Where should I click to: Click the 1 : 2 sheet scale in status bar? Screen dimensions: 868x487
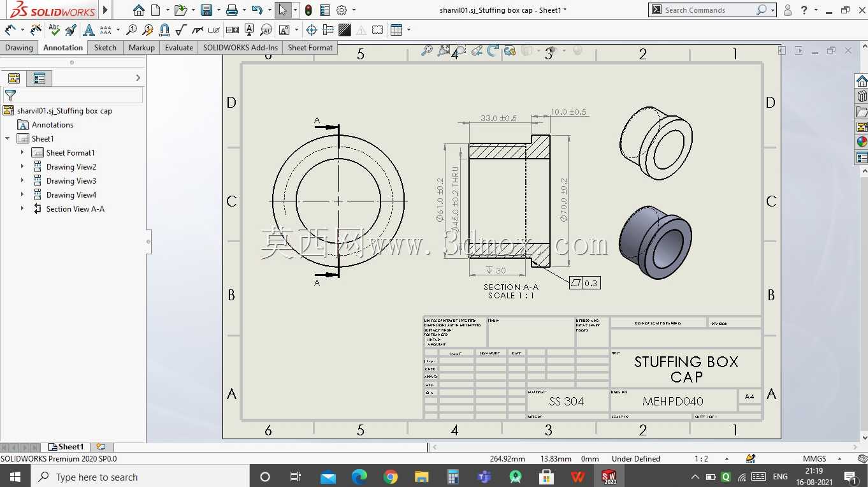coord(701,459)
